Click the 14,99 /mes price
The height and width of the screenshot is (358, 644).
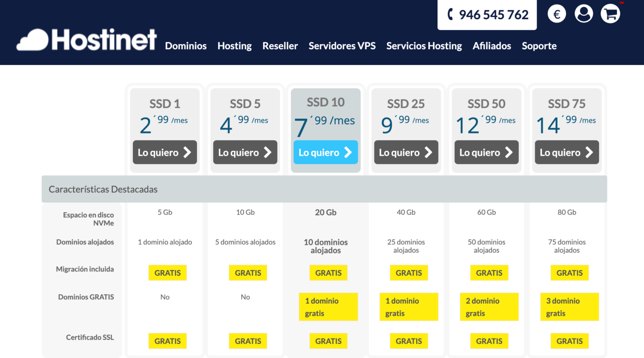point(566,125)
